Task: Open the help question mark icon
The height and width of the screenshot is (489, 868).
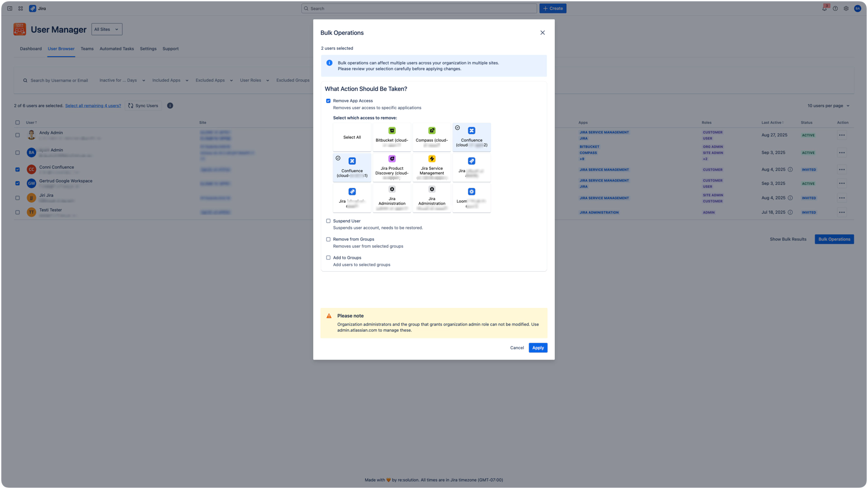Action: tap(835, 9)
